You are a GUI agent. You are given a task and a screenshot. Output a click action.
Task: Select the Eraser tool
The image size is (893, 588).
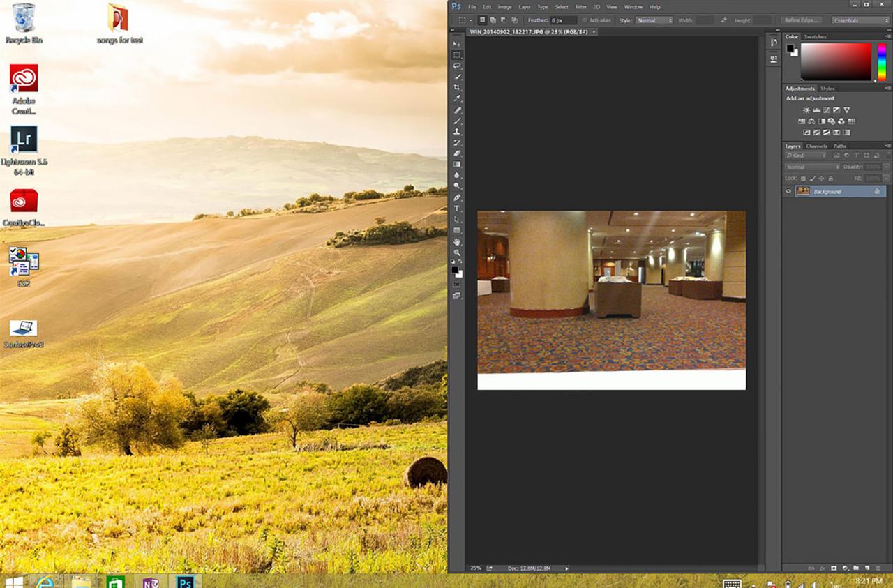pos(457,153)
